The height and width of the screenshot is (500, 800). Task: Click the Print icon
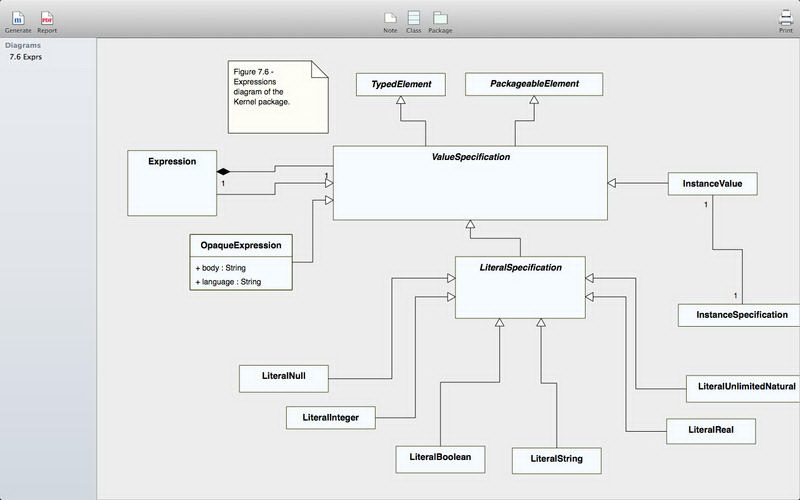click(x=786, y=18)
